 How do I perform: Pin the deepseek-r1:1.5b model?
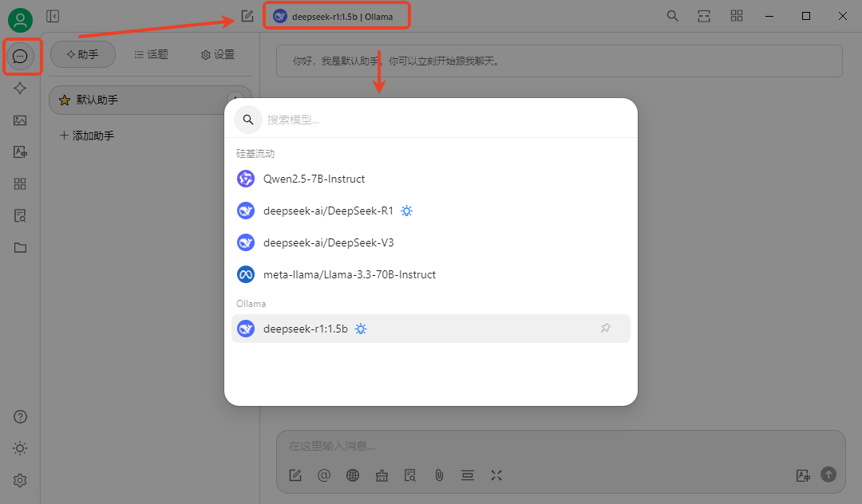[605, 329]
